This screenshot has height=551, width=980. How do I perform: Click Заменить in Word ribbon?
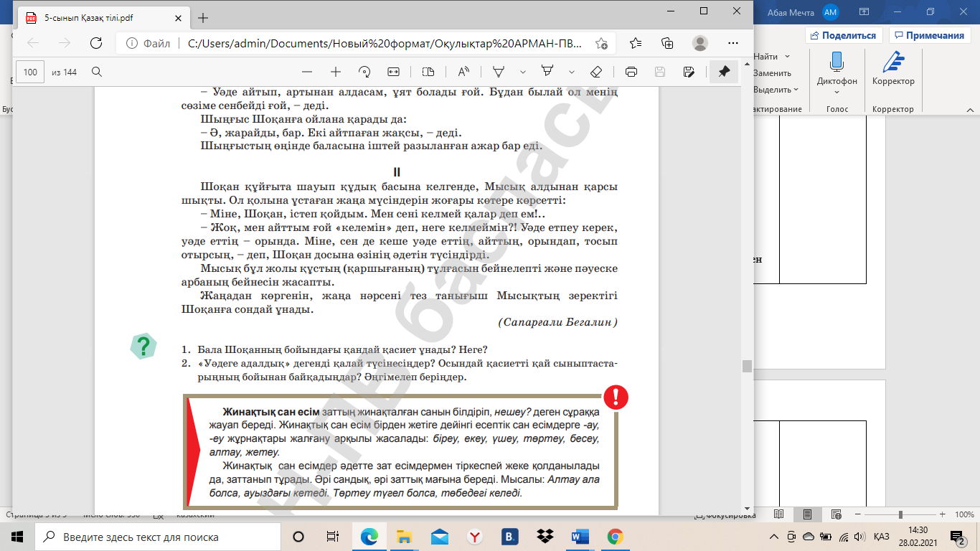point(772,73)
